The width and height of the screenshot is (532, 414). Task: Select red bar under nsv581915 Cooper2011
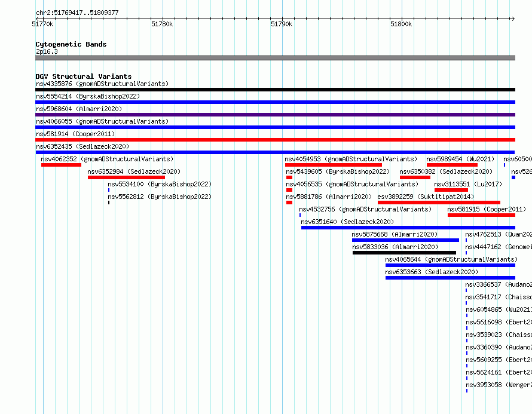[481, 215]
